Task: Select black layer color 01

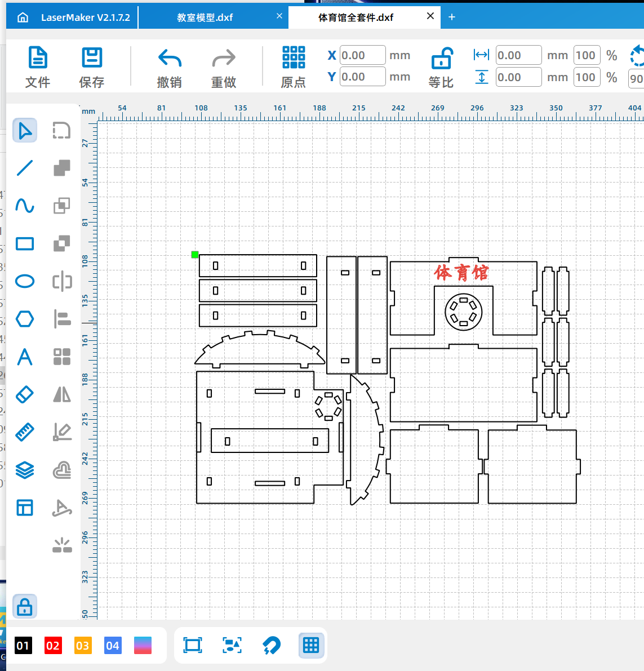Action: [x=23, y=645]
